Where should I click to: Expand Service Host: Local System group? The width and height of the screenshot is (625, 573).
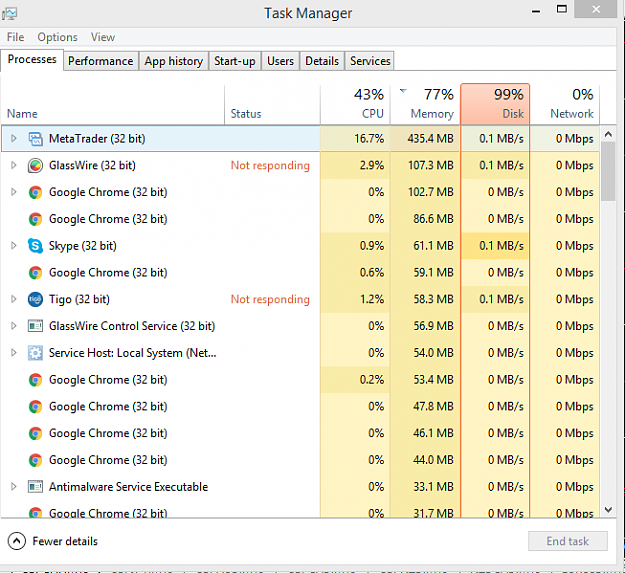(14, 353)
